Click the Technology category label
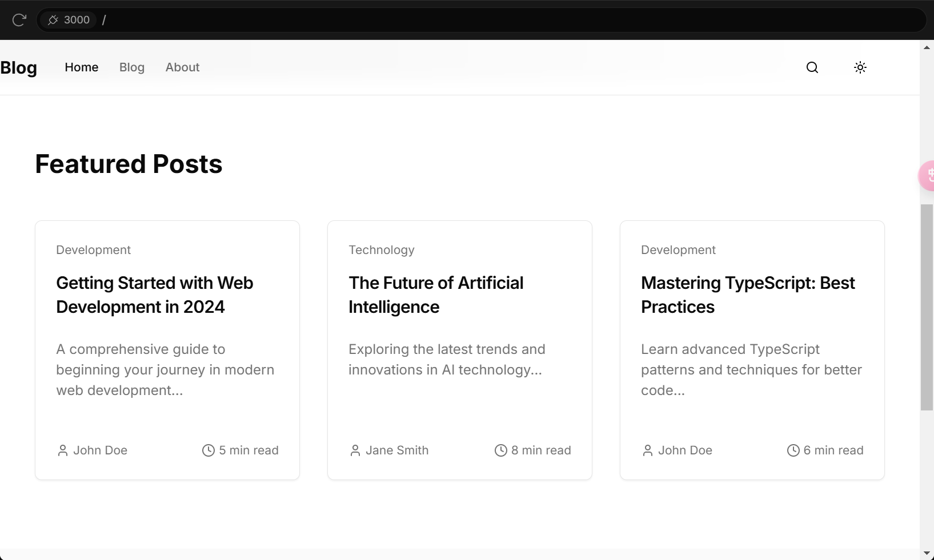 pyautogui.click(x=382, y=250)
